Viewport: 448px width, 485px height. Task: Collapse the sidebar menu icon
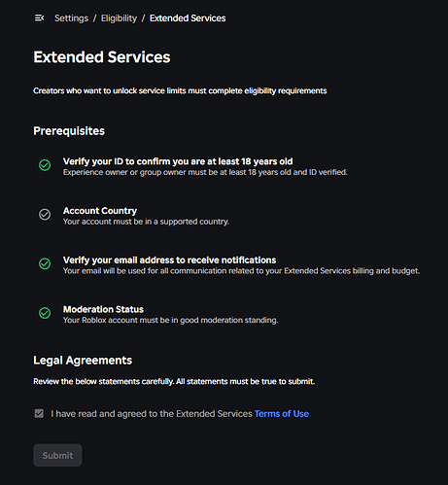[39, 18]
